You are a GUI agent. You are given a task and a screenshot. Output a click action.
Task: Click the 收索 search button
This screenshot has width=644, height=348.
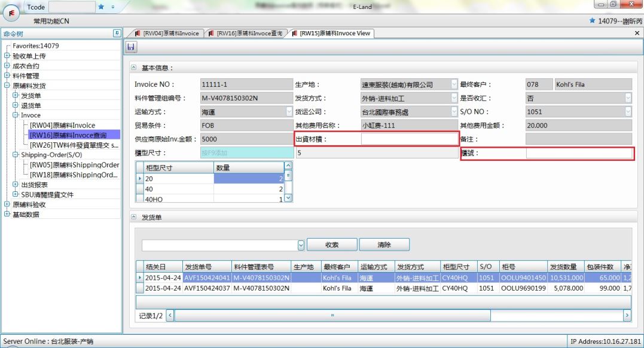[x=332, y=245]
